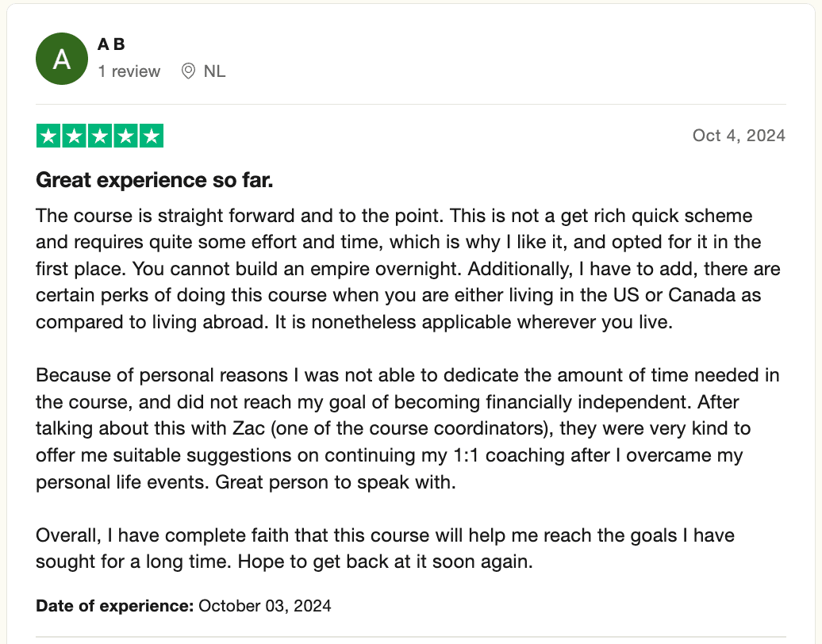Open the "Great experience so far." review title
Viewport: 822px width, 644px height.
point(155,181)
